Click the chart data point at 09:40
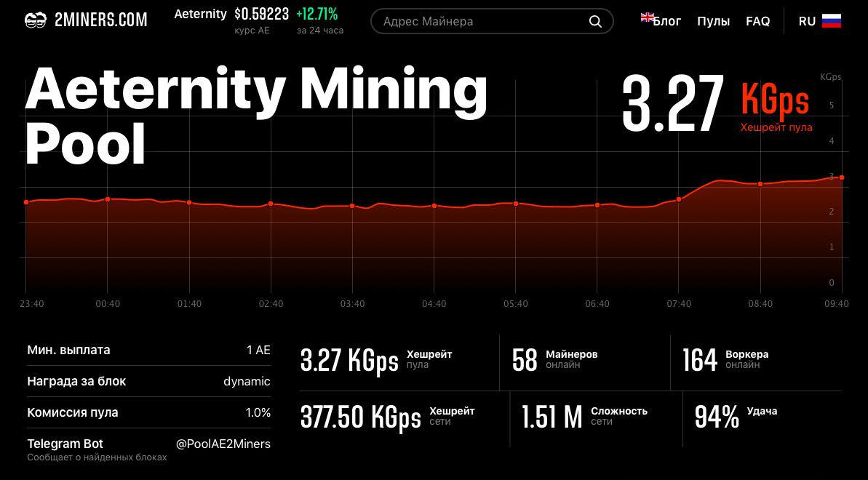Image resolution: width=868 pixels, height=480 pixels. [x=841, y=177]
